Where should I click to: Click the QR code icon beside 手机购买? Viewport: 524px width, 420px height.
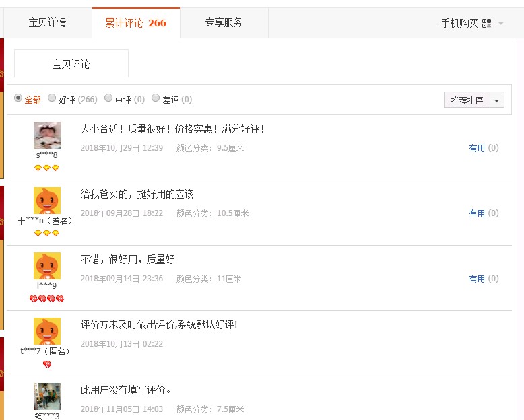[486, 23]
